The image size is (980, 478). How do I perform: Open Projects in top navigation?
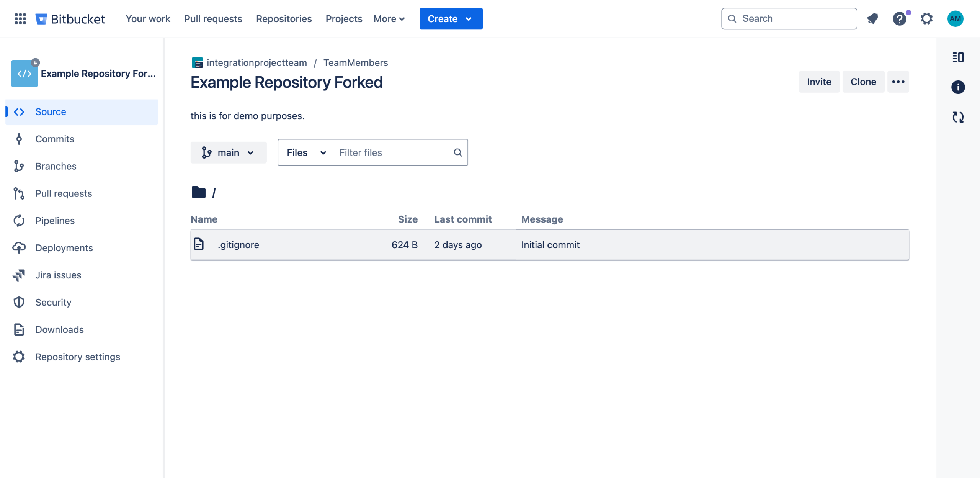[x=344, y=19]
